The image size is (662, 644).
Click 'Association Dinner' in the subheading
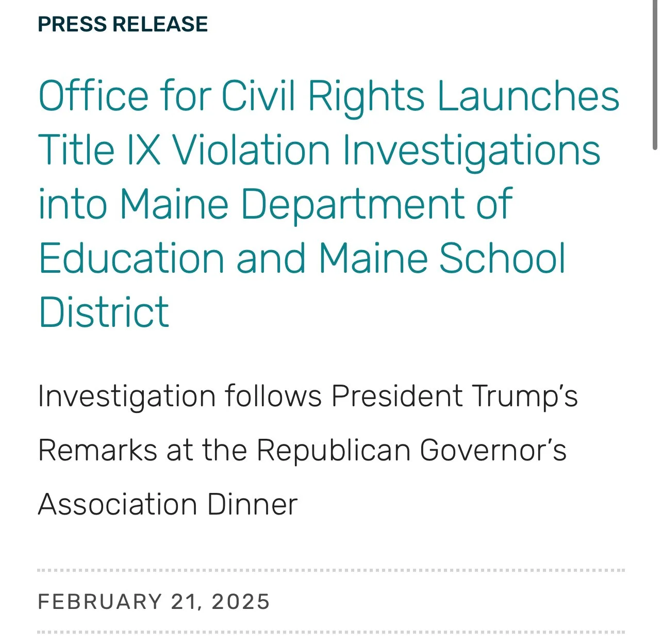pos(168,504)
